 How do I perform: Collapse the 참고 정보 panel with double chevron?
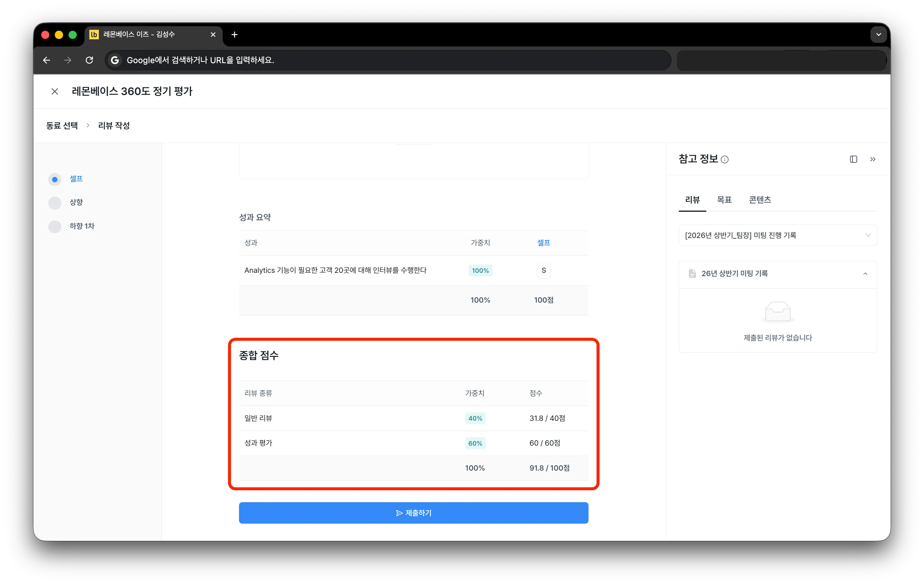[873, 159]
